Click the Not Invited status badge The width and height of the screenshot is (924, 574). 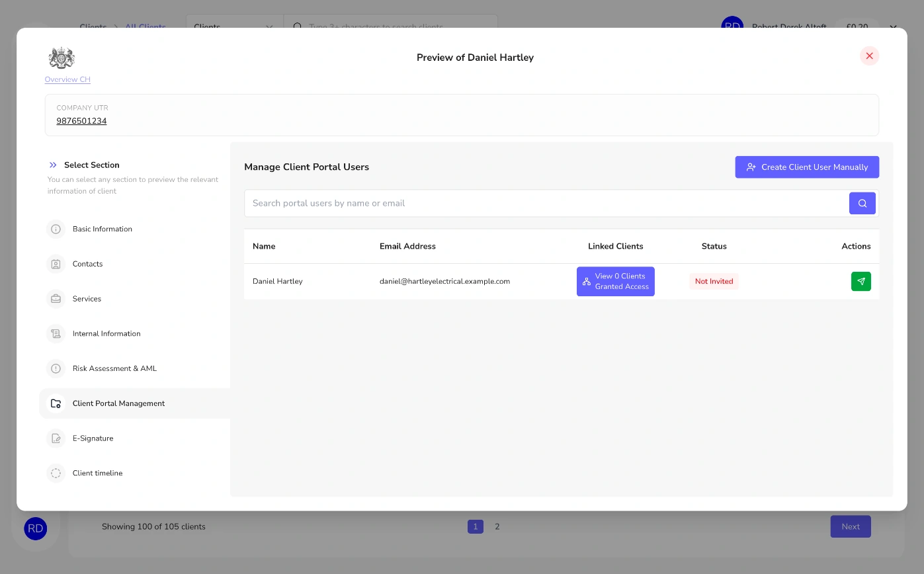click(714, 282)
